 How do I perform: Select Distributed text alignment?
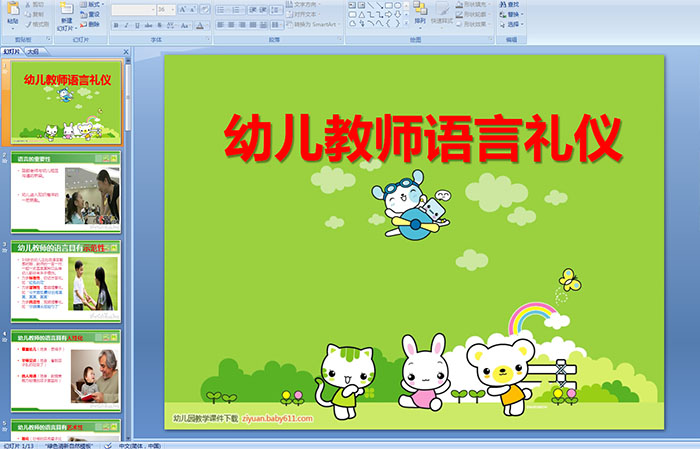coord(264,25)
